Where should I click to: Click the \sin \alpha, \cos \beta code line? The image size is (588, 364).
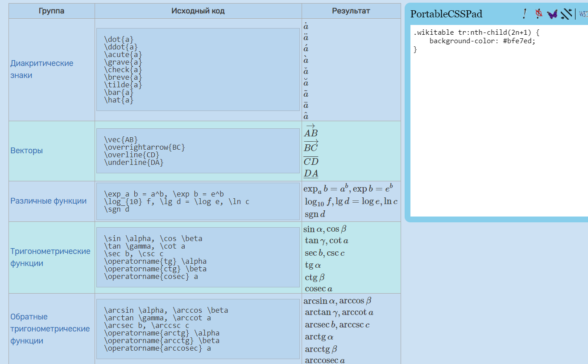coord(153,239)
